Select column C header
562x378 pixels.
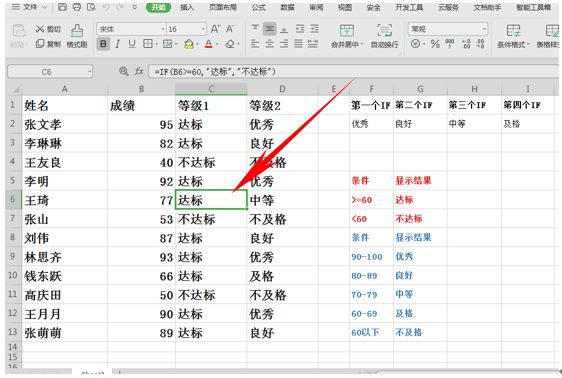(x=211, y=89)
